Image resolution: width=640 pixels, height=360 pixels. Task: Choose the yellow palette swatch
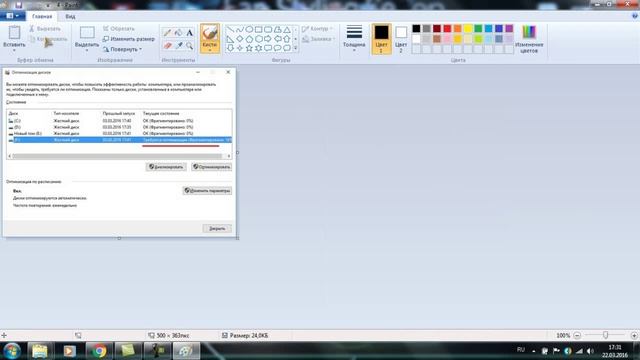468,29
